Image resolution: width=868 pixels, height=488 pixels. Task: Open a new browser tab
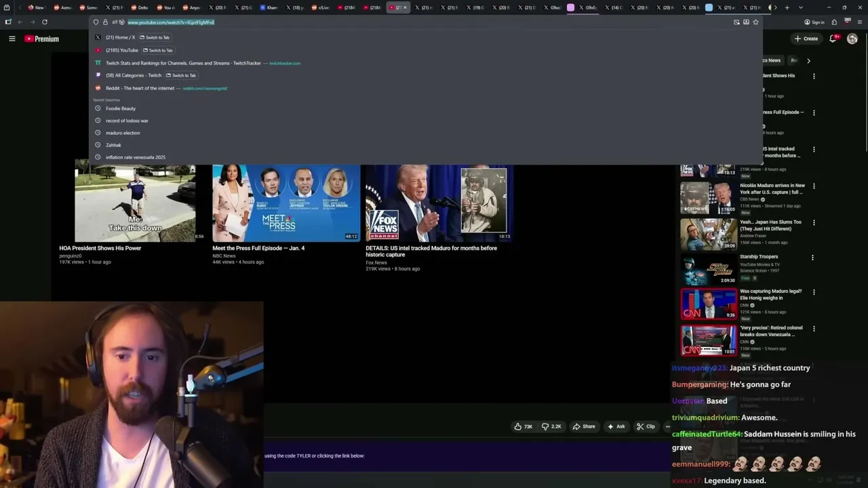787,7
